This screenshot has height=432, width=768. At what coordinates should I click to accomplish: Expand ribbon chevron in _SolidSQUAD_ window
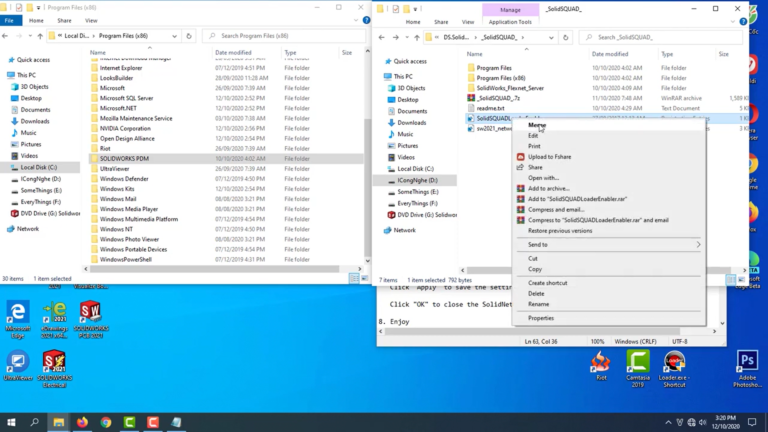(x=732, y=22)
